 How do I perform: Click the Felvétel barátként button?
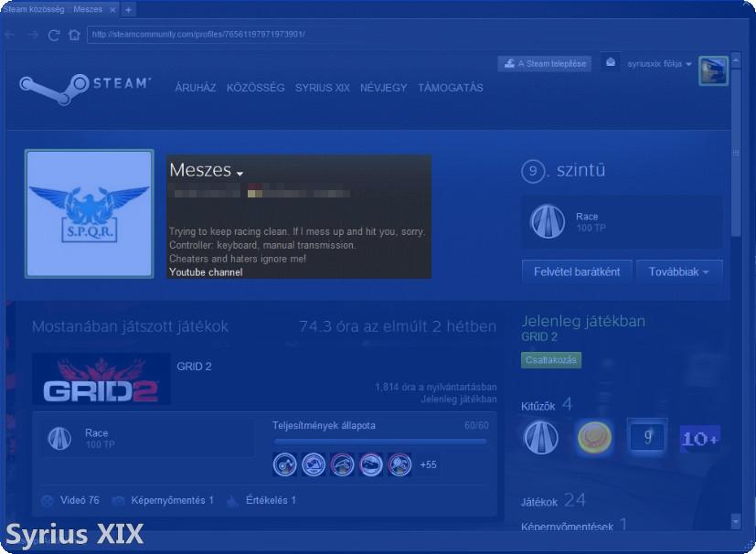pyautogui.click(x=577, y=272)
